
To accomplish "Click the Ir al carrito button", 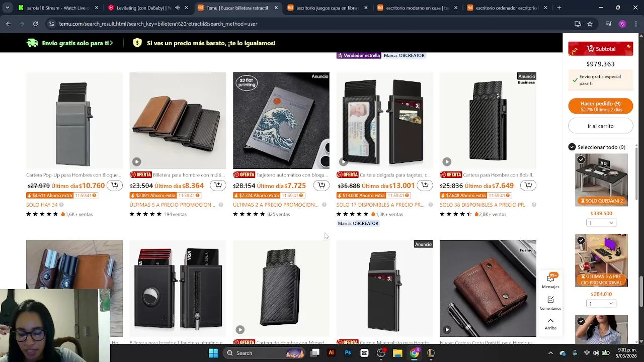I will [600, 126].
